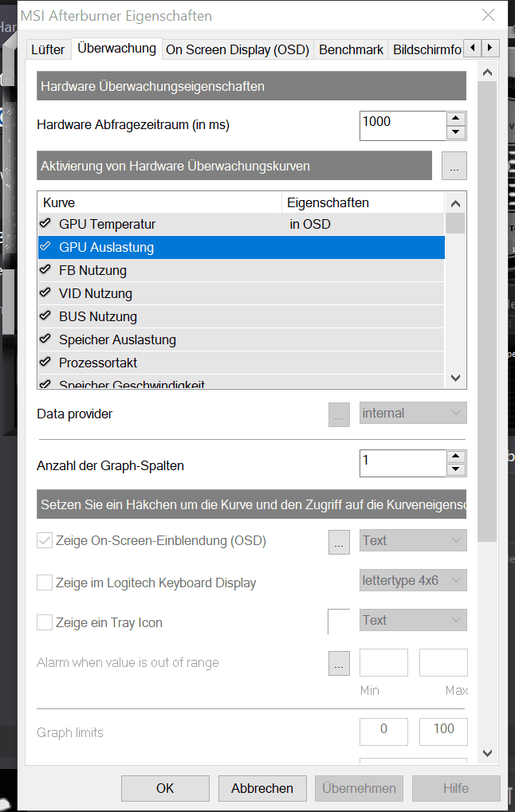Decrease the Hardware Abfragezeitraum value with the down arrow
Viewport: 515px width, 812px height.
[455, 132]
